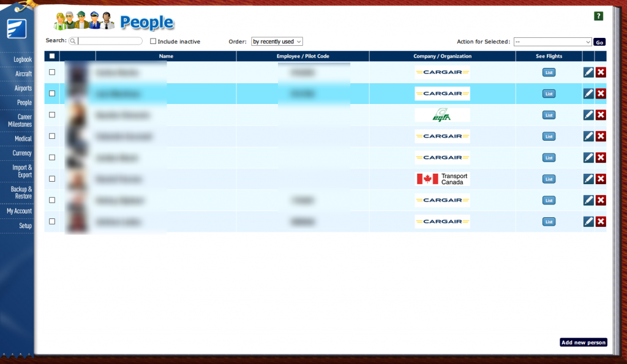Enable the Include inactive checkbox
The width and height of the screenshot is (627, 364).
154,42
